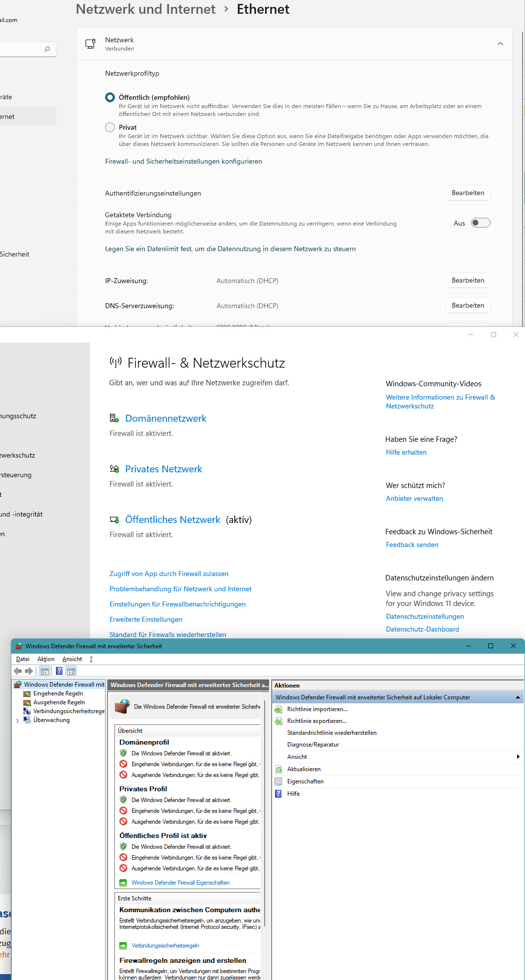This screenshot has width=525, height=980.
Task: Click the blue help icon in toolbar
Action: (x=59, y=671)
